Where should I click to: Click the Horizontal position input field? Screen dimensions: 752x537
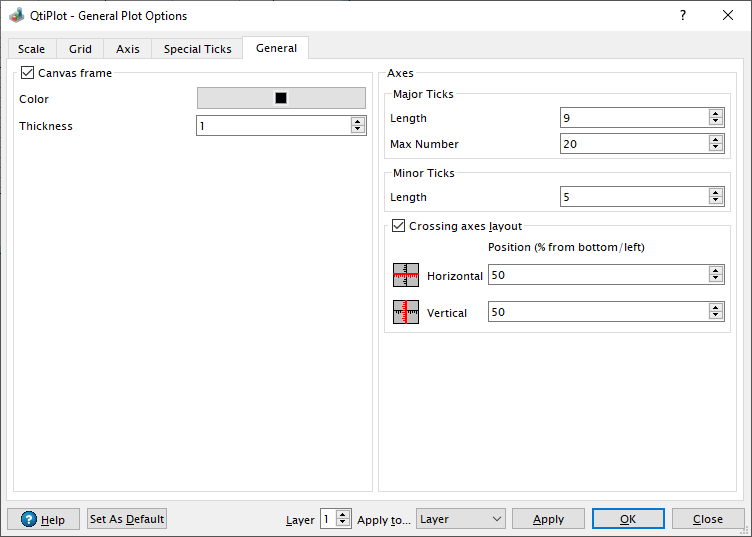[x=597, y=275]
